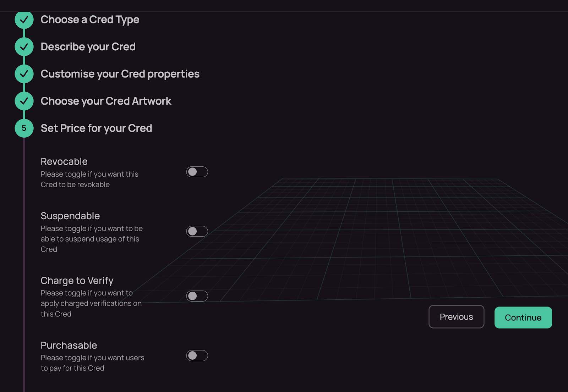Click the Suspendable setting label
Viewport: 568px width, 392px height.
pyautogui.click(x=70, y=216)
